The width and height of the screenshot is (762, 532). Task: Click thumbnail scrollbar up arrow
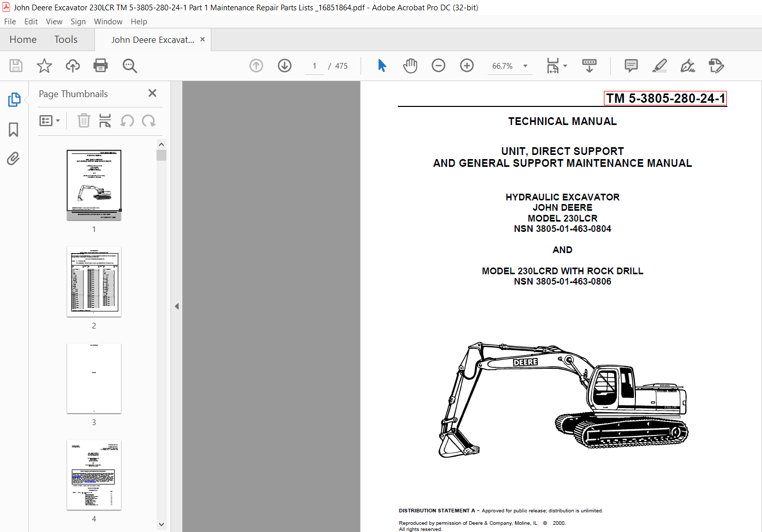(161, 145)
